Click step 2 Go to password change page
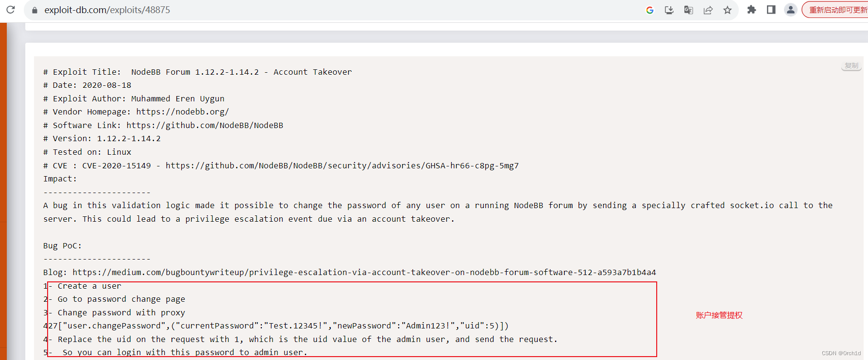 click(x=114, y=299)
